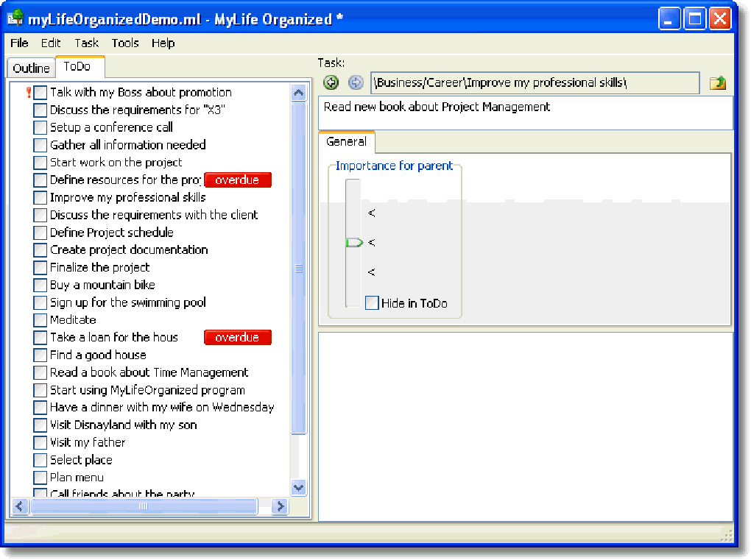Open the Task menu
The height and width of the screenshot is (560, 751).
pos(87,43)
